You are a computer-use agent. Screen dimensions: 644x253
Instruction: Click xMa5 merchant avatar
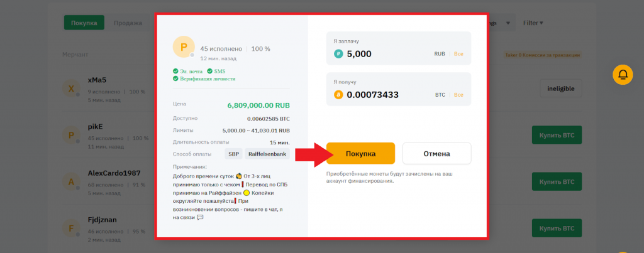[70, 88]
